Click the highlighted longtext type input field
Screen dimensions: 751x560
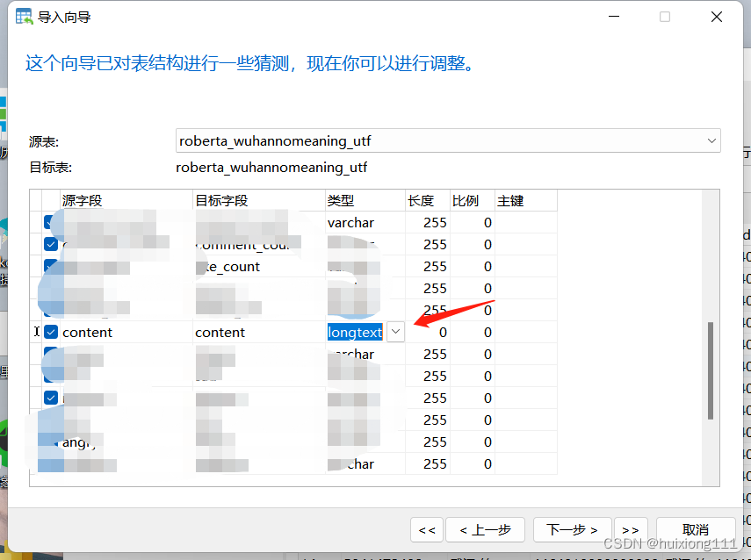coord(356,331)
